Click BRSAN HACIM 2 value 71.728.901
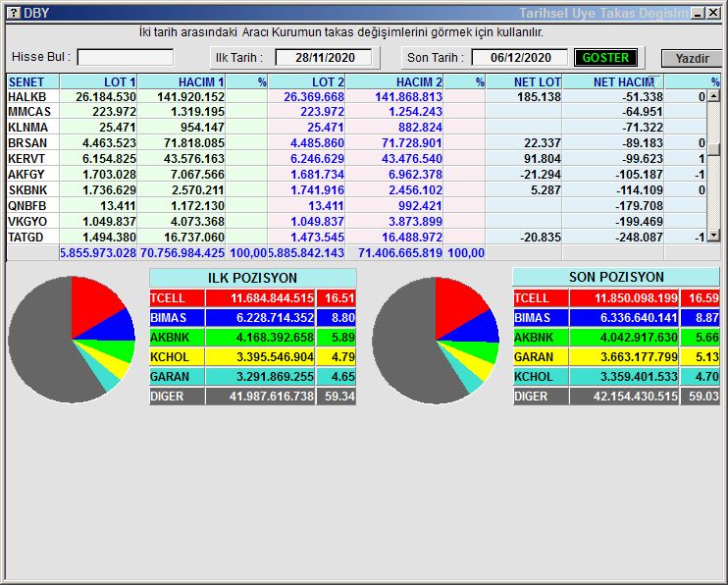Viewport: 728px width, 585px height. (x=412, y=143)
